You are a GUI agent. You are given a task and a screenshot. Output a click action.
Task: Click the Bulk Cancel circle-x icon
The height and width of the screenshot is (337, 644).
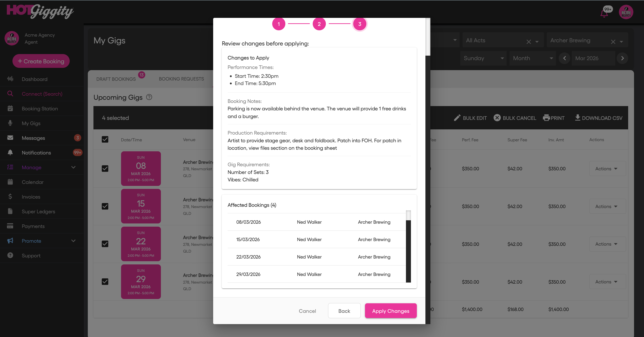pos(497,118)
